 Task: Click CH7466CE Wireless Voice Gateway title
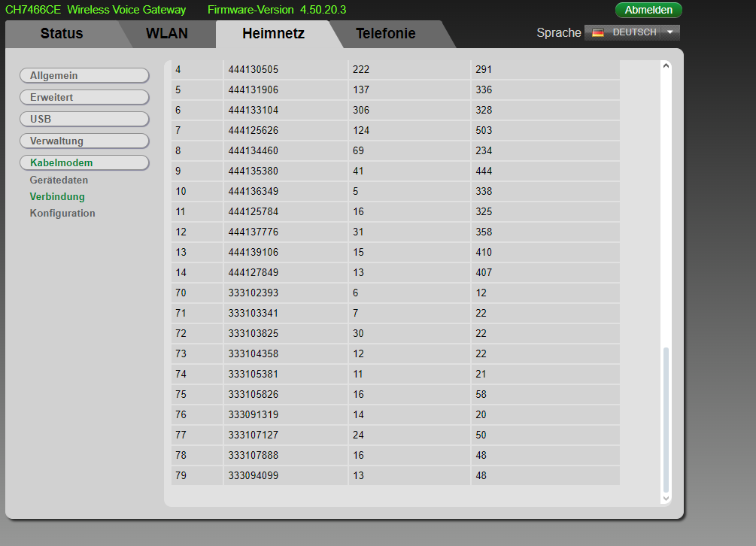pyautogui.click(x=96, y=10)
